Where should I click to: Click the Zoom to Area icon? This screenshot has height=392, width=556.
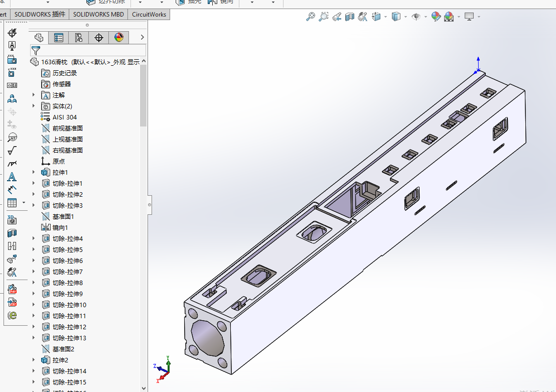point(323,17)
